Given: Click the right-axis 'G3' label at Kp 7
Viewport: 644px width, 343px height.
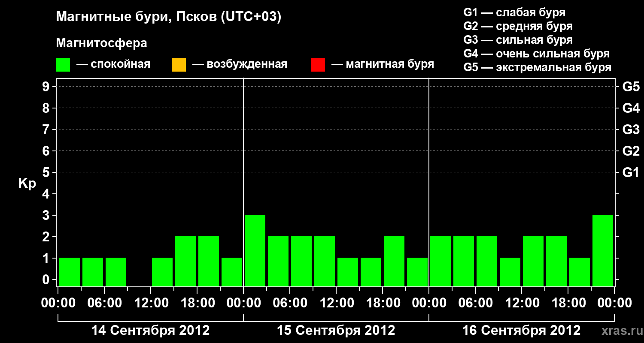Looking at the screenshot, I should tap(631, 129).
